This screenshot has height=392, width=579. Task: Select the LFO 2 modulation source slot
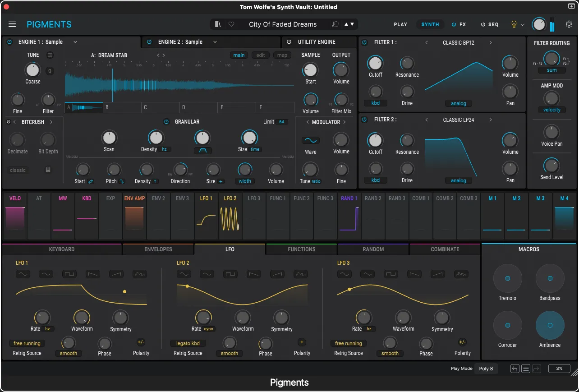point(230,216)
